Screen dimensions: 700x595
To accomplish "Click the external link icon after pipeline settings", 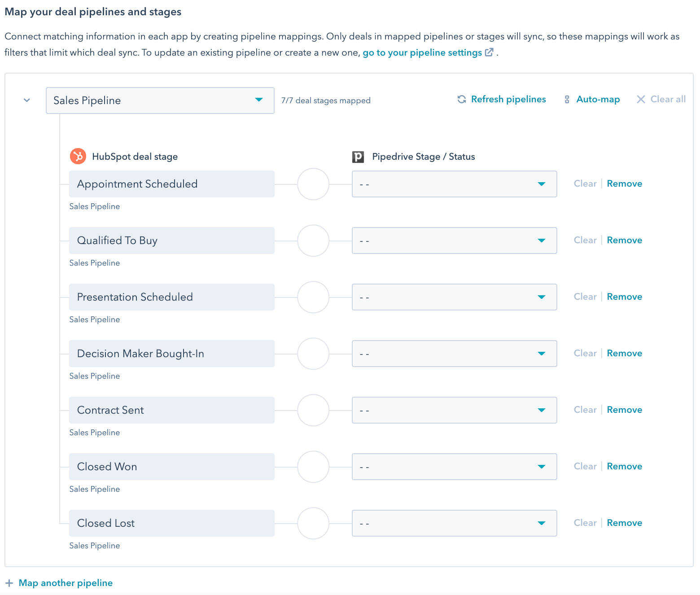I will 489,52.
